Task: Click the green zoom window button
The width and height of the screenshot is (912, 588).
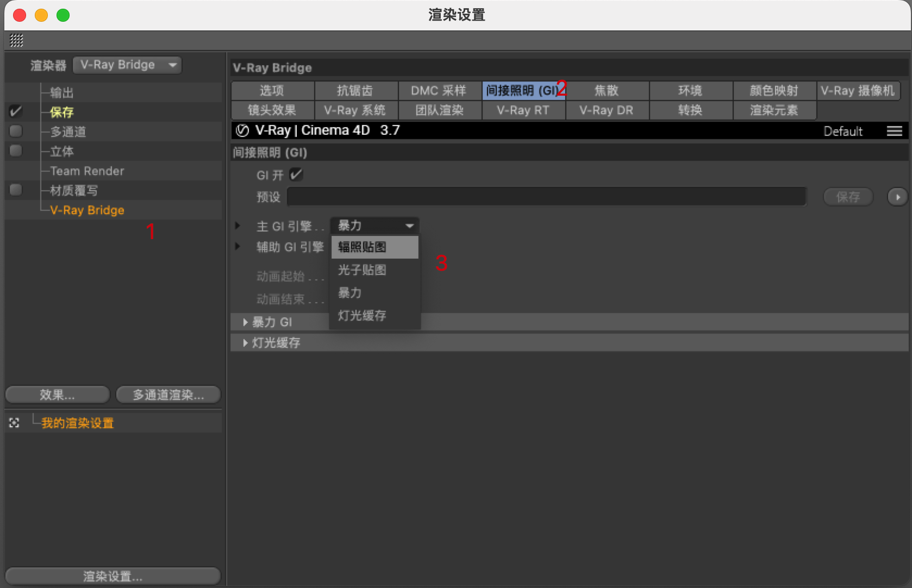Action: pos(63,15)
